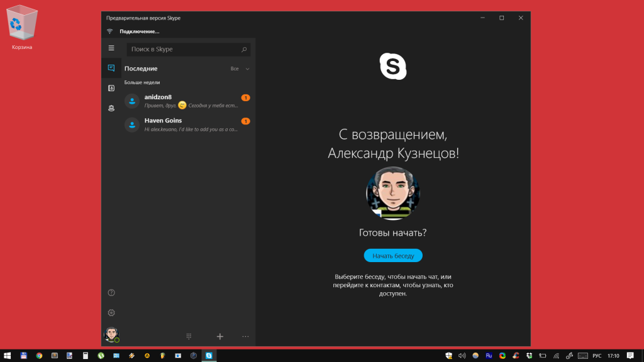The height and width of the screenshot is (362, 644).
Task: Click the РУС language indicator in tray
Action: click(x=597, y=356)
